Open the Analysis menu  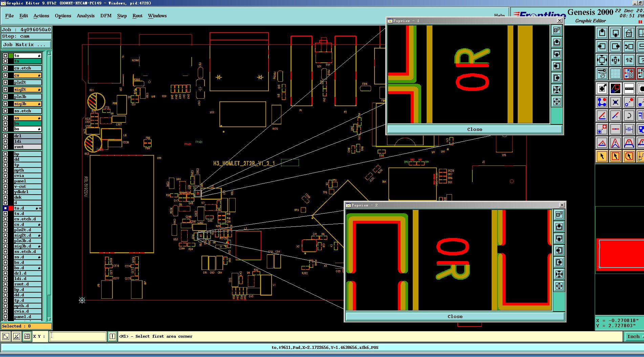86,16
